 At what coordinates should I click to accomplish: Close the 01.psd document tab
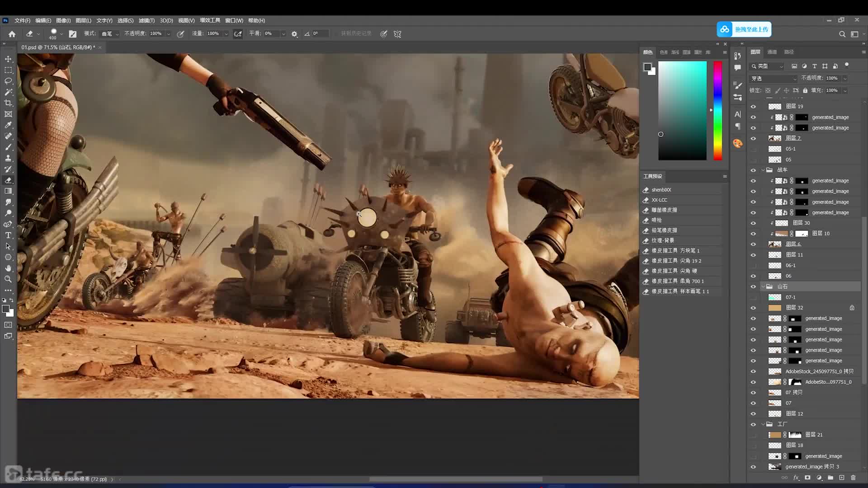point(100,47)
